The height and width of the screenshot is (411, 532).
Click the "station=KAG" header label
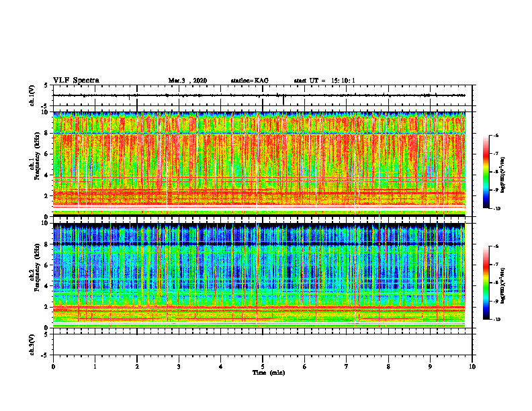[x=250, y=81]
